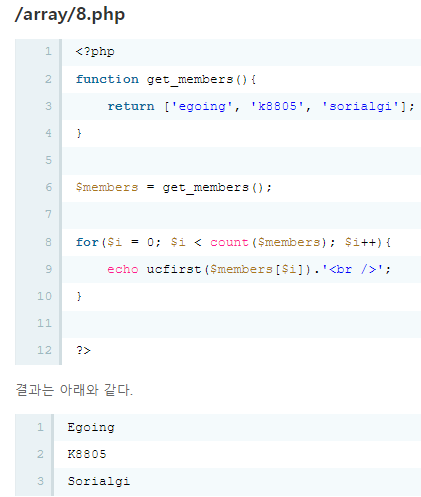Click the heading '/array/8.php'
The image size is (421, 497).
click(x=70, y=15)
